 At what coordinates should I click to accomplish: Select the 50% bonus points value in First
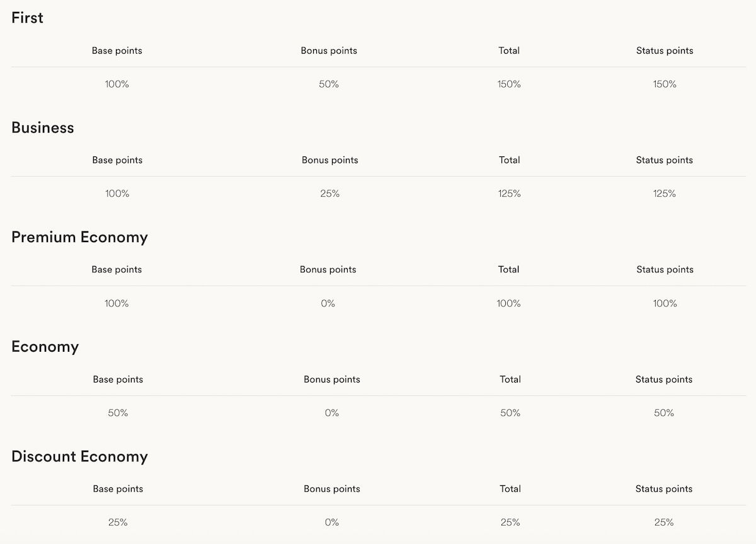(329, 84)
